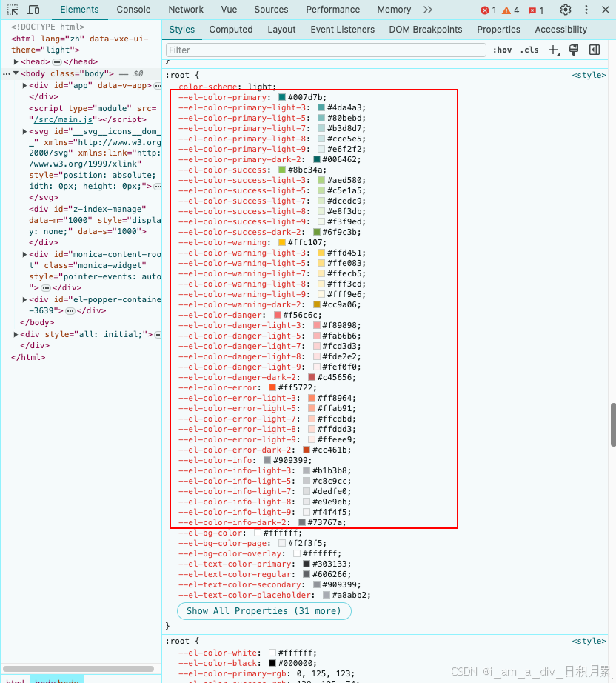Open the second :root <style> source link

coord(589,642)
